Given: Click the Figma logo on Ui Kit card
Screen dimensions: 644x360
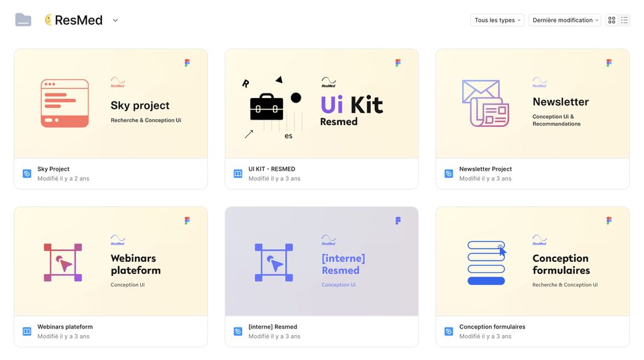Looking at the screenshot, I should (398, 62).
